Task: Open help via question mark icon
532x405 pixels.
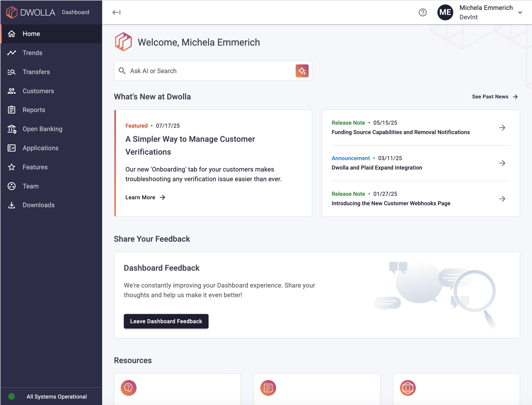Action: pos(422,12)
